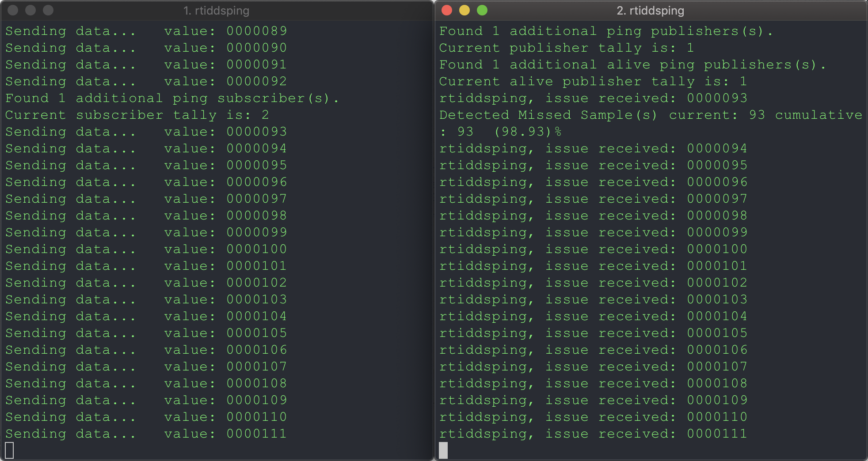The width and height of the screenshot is (868, 461).
Task: Close the inactive '1. rtiddsping' window
Action: pyautogui.click(x=13, y=10)
